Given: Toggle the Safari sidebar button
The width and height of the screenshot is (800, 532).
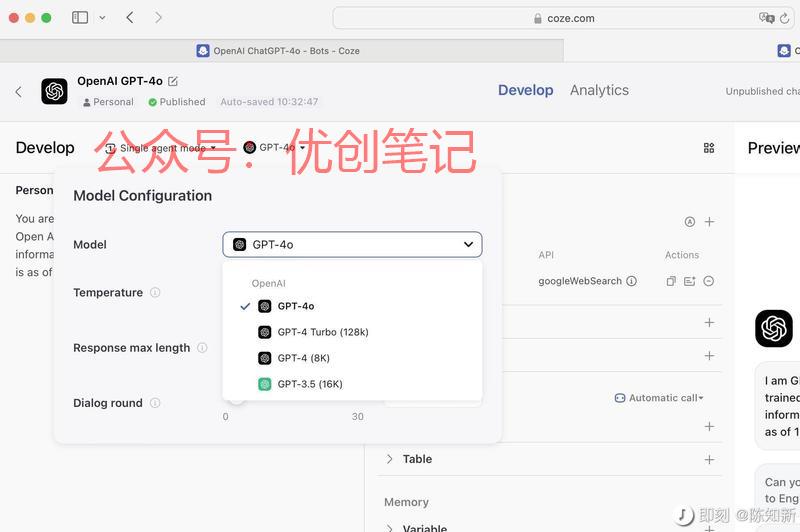Looking at the screenshot, I should pos(80,18).
